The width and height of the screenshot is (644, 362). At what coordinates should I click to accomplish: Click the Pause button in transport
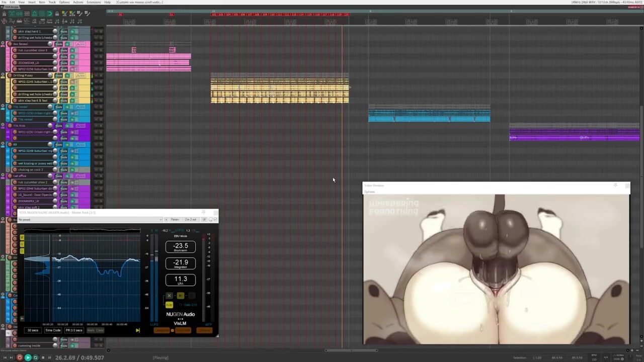tap(49, 357)
